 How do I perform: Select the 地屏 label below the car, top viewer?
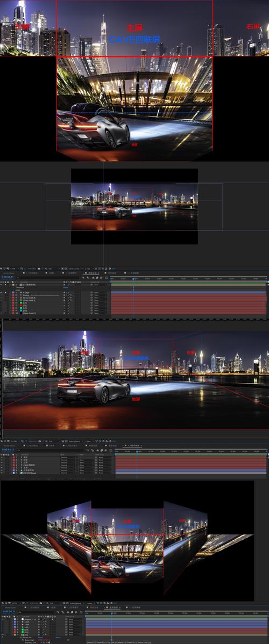[x=134, y=144]
